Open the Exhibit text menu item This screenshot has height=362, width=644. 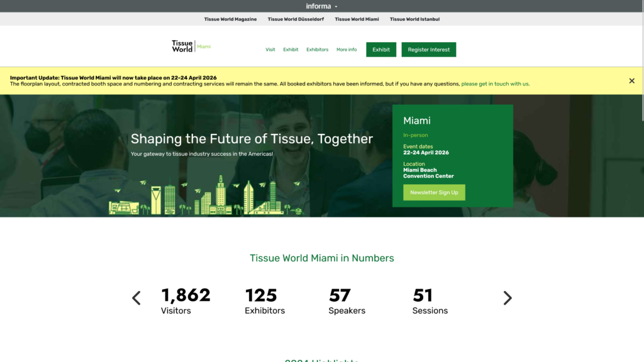click(291, 50)
